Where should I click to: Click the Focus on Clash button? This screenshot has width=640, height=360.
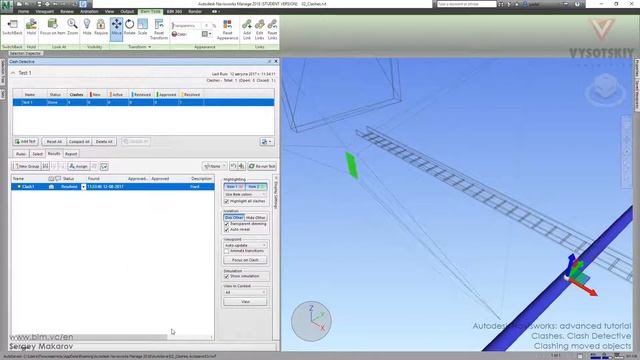point(245,260)
